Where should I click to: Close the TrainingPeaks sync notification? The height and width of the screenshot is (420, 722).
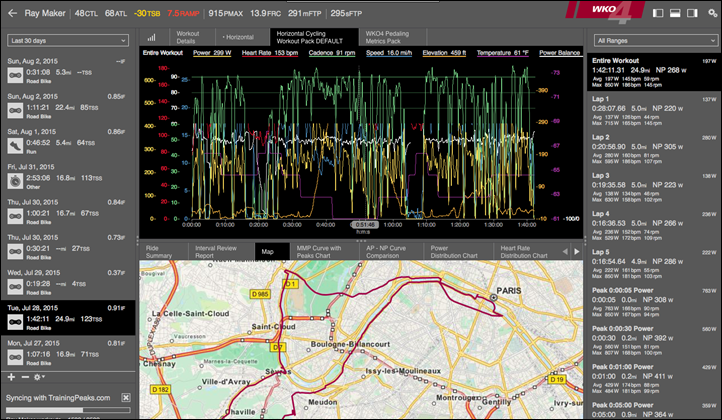126,398
